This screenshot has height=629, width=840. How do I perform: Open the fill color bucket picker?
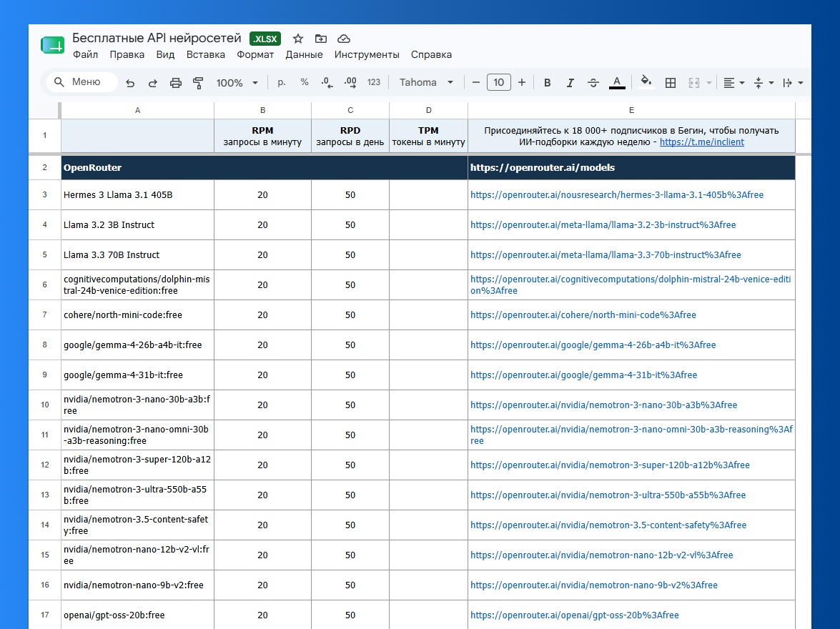[646, 82]
